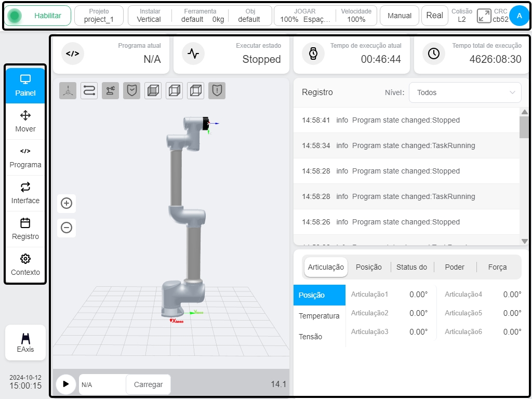
Task: Toggle the shield exclamation warning icon
Action: pyautogui.click(x=217, y=91)
